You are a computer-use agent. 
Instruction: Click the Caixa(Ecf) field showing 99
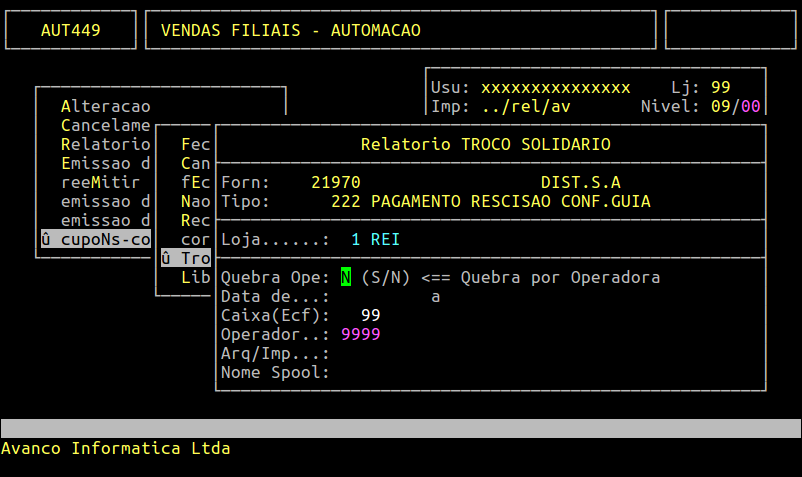pyautogui.click(x=370, y=316)
